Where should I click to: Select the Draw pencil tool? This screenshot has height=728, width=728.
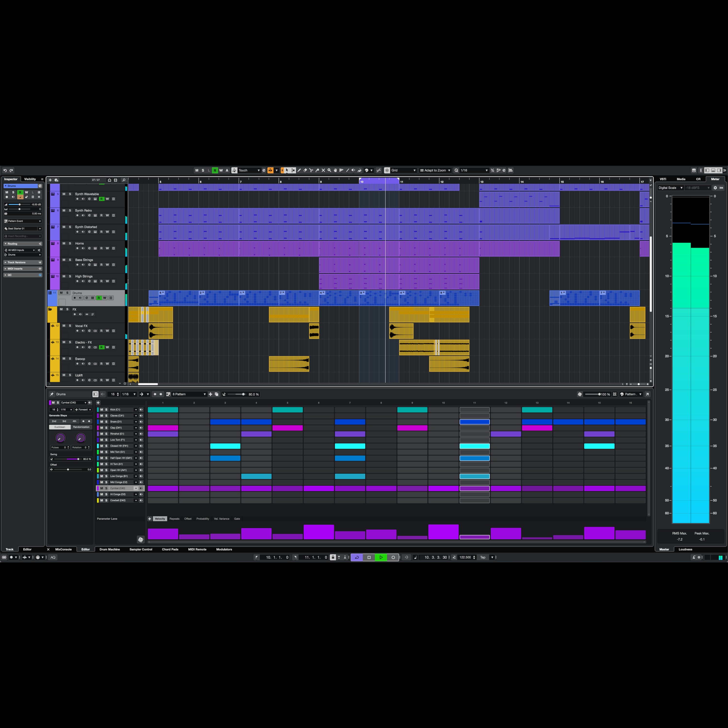[x=299, y=170]
